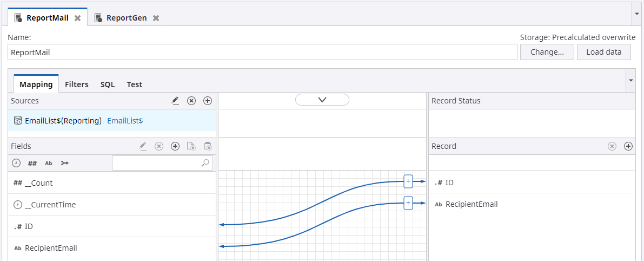
Task: Click the EmailList$ source link
Action: (x=125, y=121)
